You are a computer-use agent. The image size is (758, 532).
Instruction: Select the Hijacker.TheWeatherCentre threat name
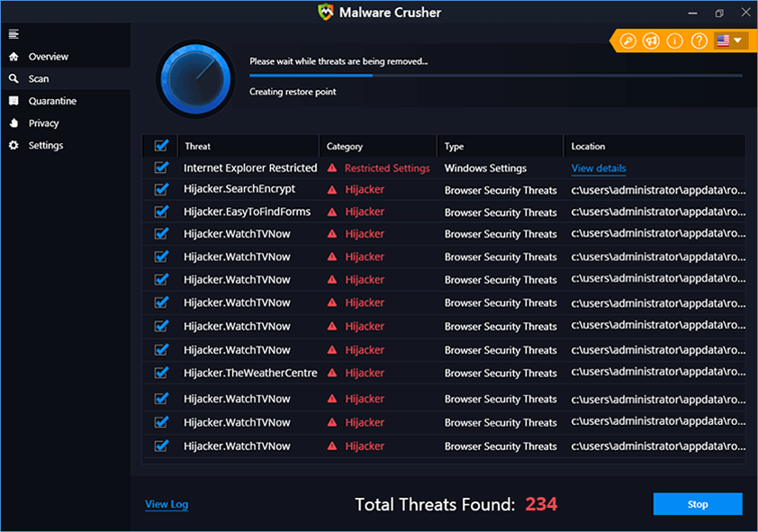pos(250,373)
